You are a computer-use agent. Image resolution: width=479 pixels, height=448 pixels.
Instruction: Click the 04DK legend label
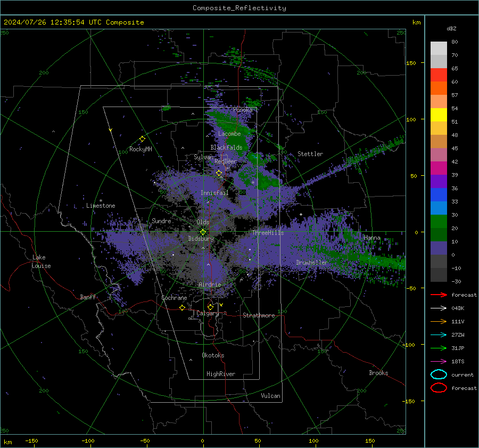pyautogui.click(x=458, y=308)
